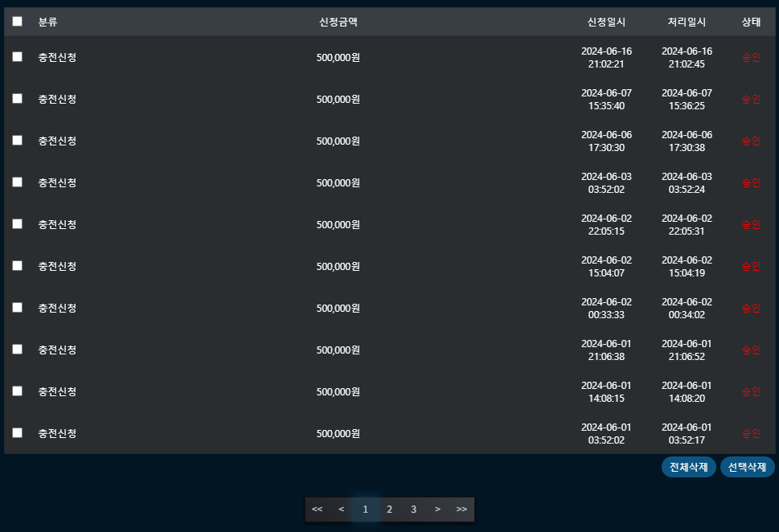This screenshot has height=532, width=779.
Task: Check the last row requested 2024-06-01 03:52:02
Action: 17,433
